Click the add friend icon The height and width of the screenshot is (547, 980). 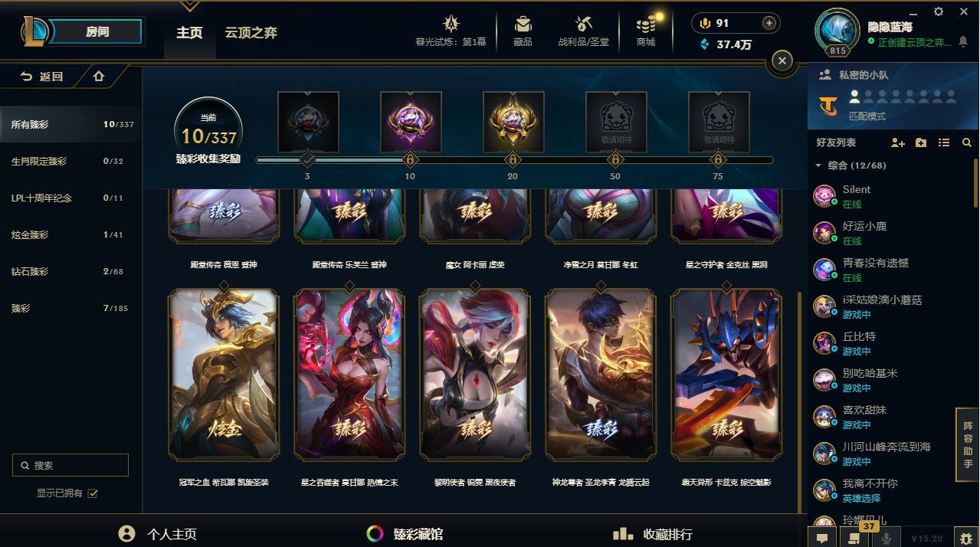898,142
